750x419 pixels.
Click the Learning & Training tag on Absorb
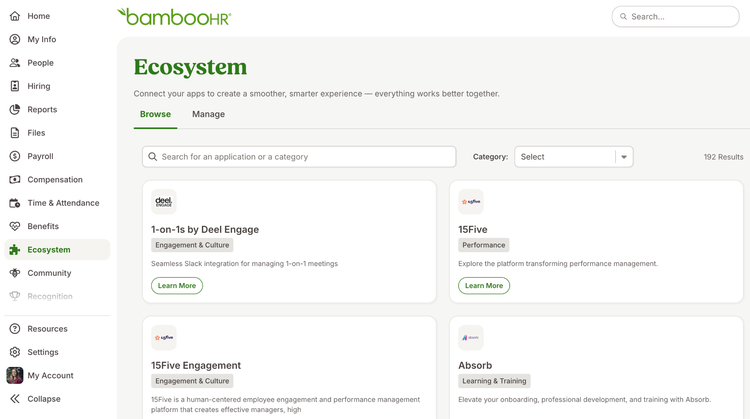click(x=494, y=381)
